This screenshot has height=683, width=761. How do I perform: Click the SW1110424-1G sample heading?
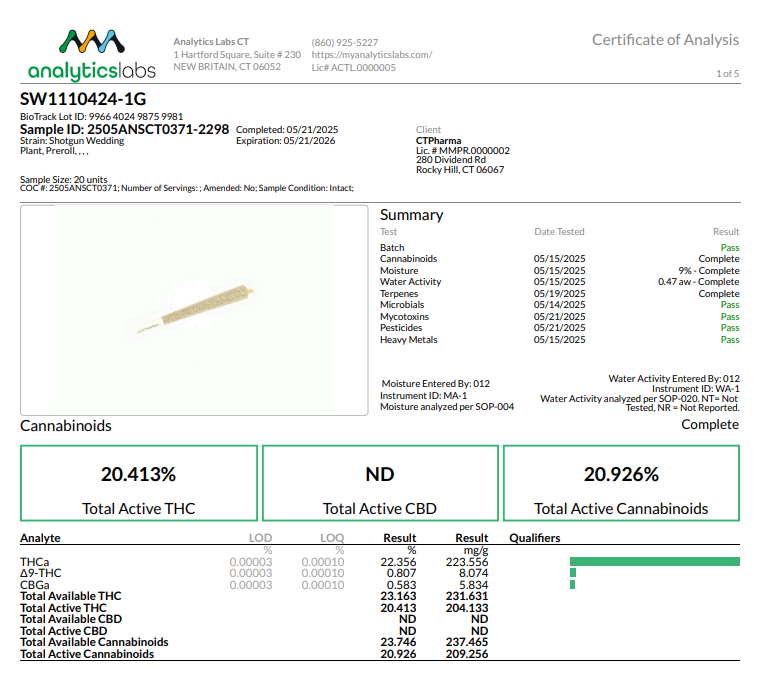click(83, 99)
